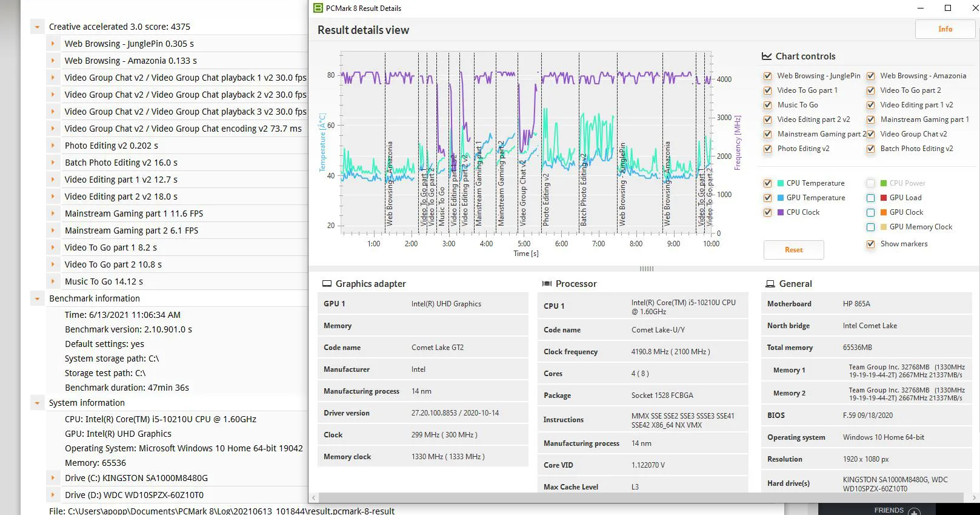Click the Info button
Image resolution: width=980 pixels, height=515 pixels.
point(945,29)
